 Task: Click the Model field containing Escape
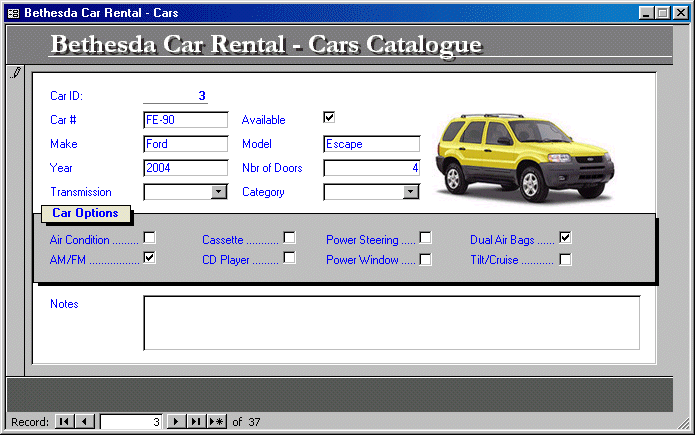pos(371,144)
